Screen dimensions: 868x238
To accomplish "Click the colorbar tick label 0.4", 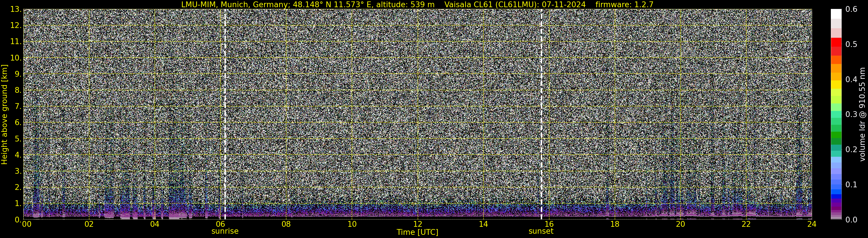I will click(x=851, y=79).
